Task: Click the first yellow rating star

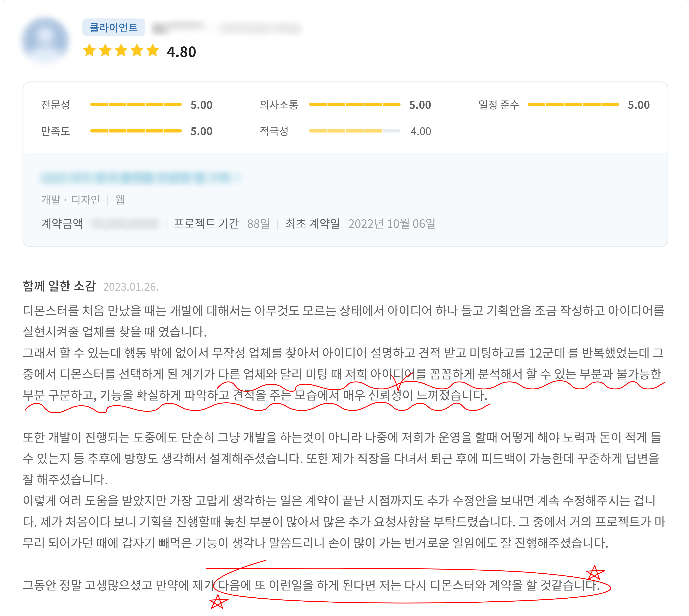Action: tap(89, 50)
